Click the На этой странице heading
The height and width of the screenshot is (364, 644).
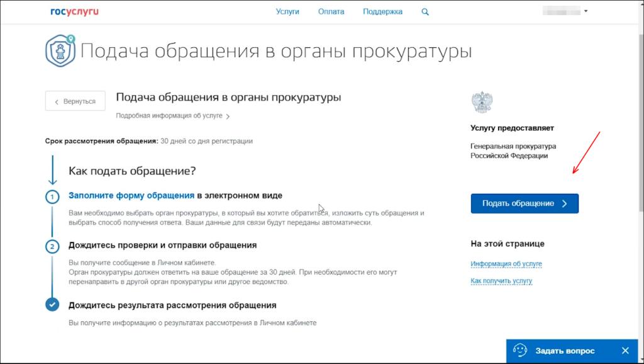click(508, 244)
